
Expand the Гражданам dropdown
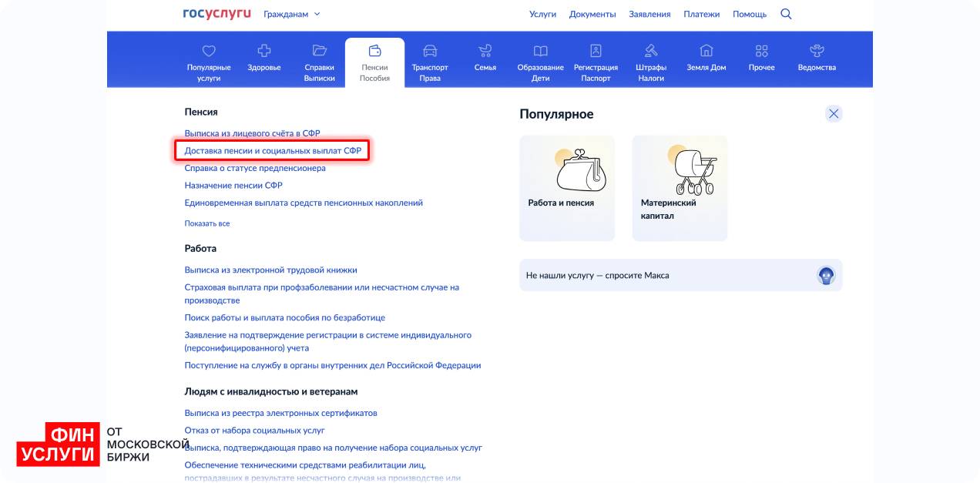[291, 14]
